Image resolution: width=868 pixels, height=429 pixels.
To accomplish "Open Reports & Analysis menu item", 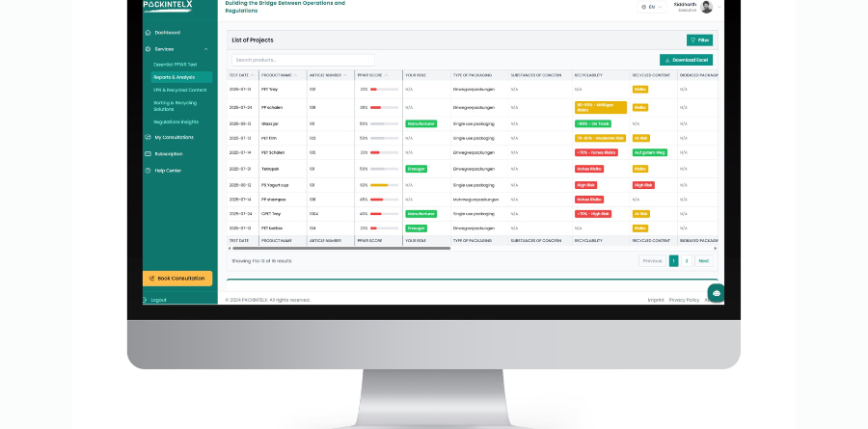I will pos(174,77).
